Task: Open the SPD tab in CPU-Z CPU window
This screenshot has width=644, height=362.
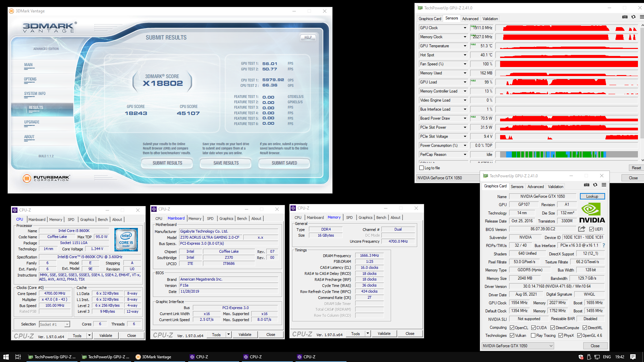Action: click(71, 220)
